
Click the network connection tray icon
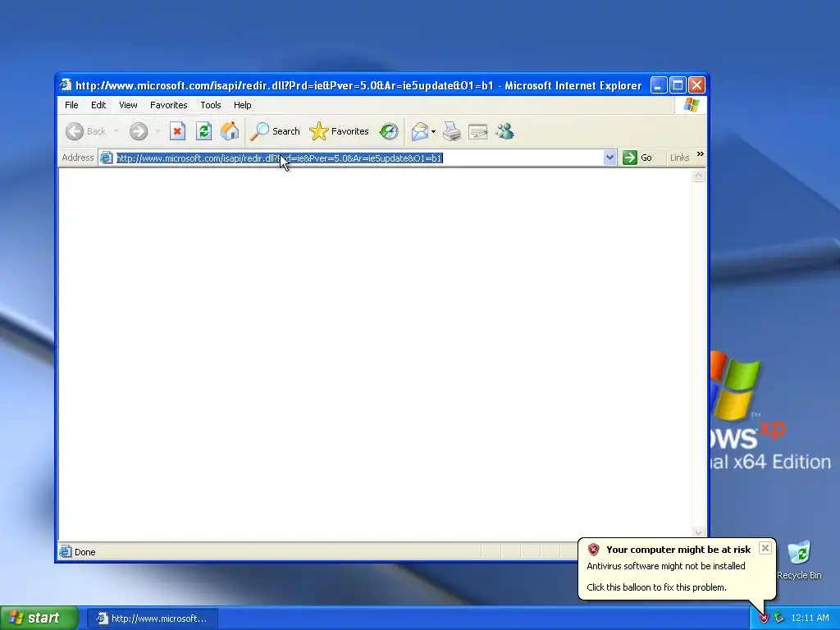click(x=779, y=619)
